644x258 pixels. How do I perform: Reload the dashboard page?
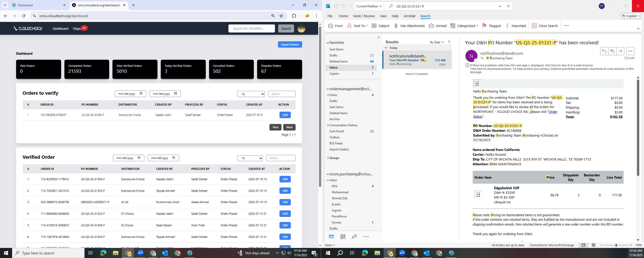24,16
